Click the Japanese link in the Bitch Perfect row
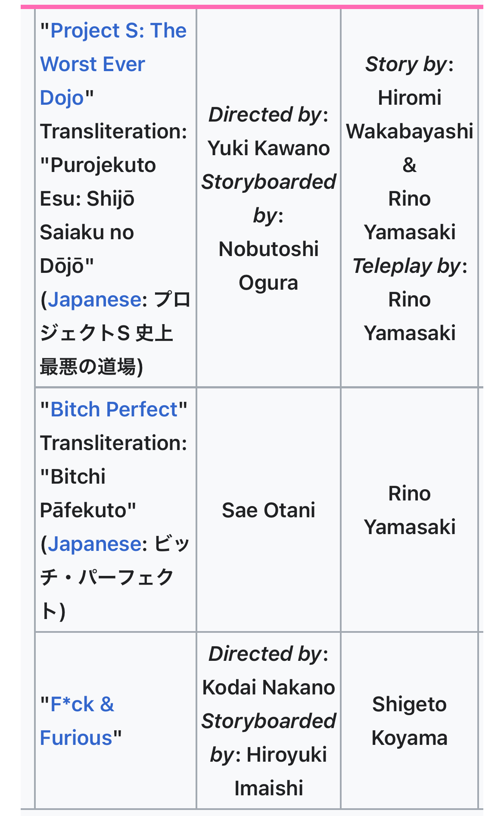This screenshot has width=504, height=816. [x=95, y=544]
